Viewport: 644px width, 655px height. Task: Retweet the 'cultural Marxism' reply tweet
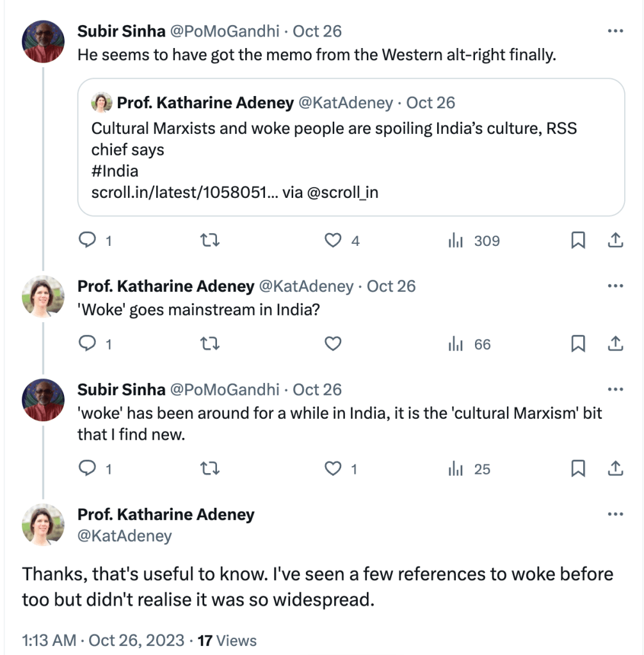(210, 469)
